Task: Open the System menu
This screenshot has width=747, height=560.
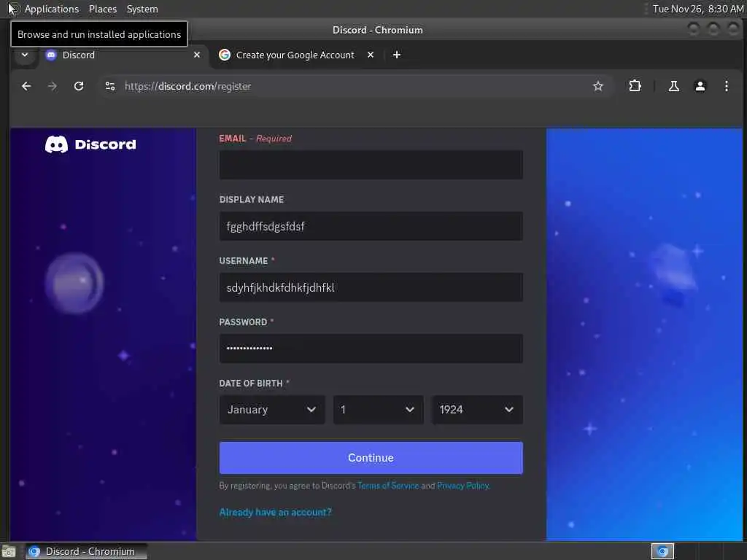Action: click(142, 9)
